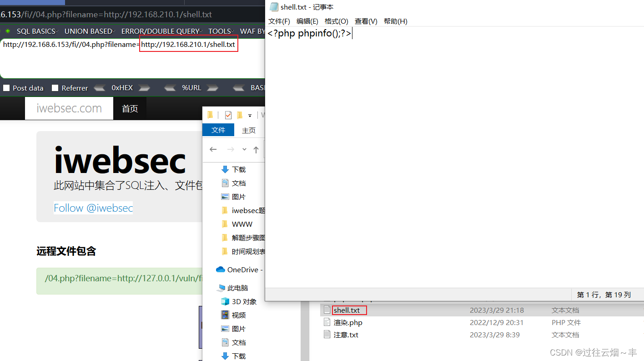
Task: Enable the Post data checkbox
Action: point(6,88)
